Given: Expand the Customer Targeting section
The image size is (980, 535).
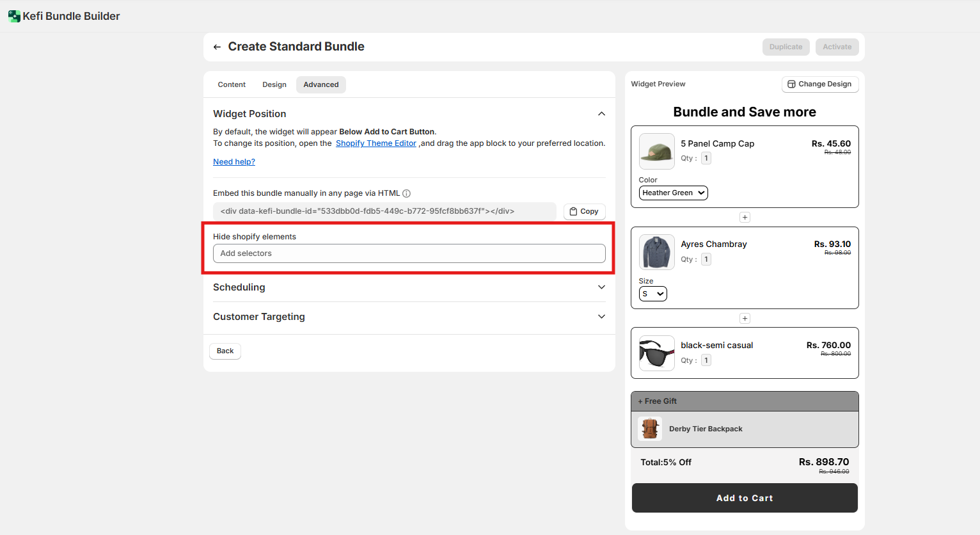Looking at the screenshot, I should pyautogui.click(x=601, y=317).
